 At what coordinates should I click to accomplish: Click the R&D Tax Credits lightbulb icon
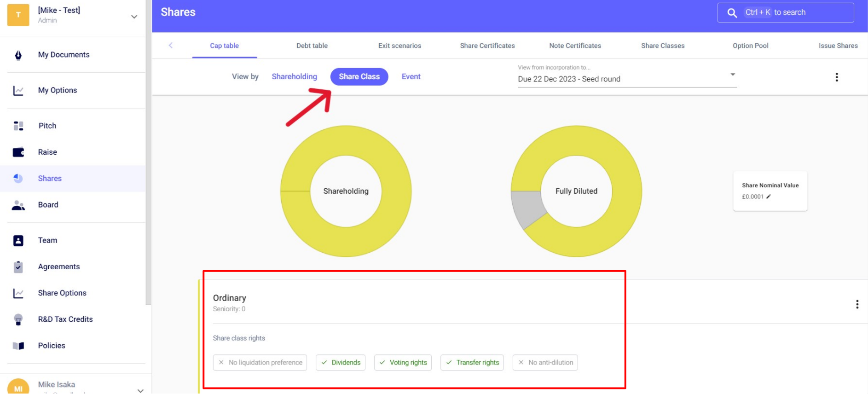(x=18, y=319)
